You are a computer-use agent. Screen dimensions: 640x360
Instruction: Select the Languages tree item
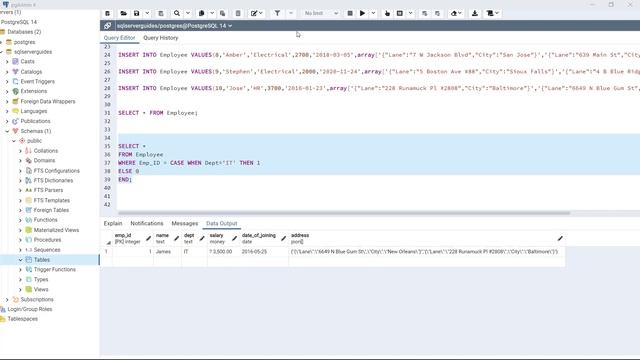[33, 111]
